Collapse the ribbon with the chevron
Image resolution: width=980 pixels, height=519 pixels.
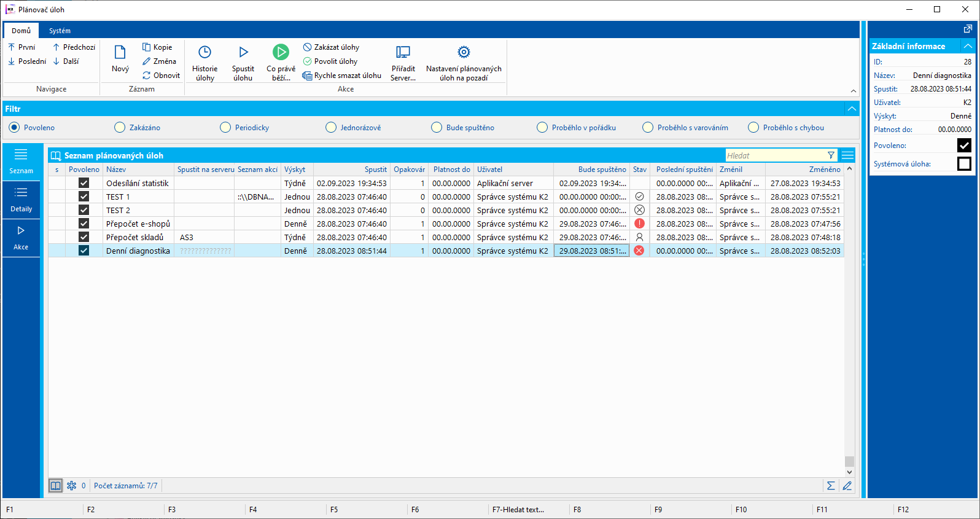(x=853, y=91)
